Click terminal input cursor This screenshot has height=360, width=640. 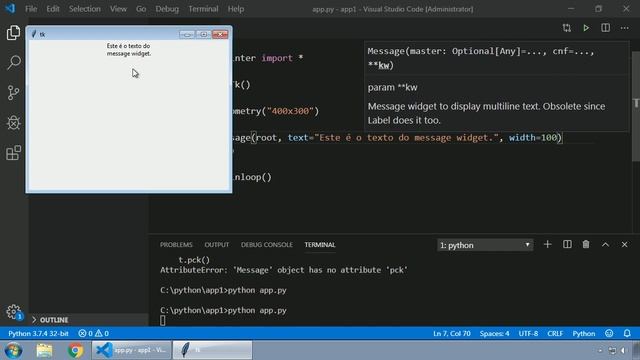(162, 320)
